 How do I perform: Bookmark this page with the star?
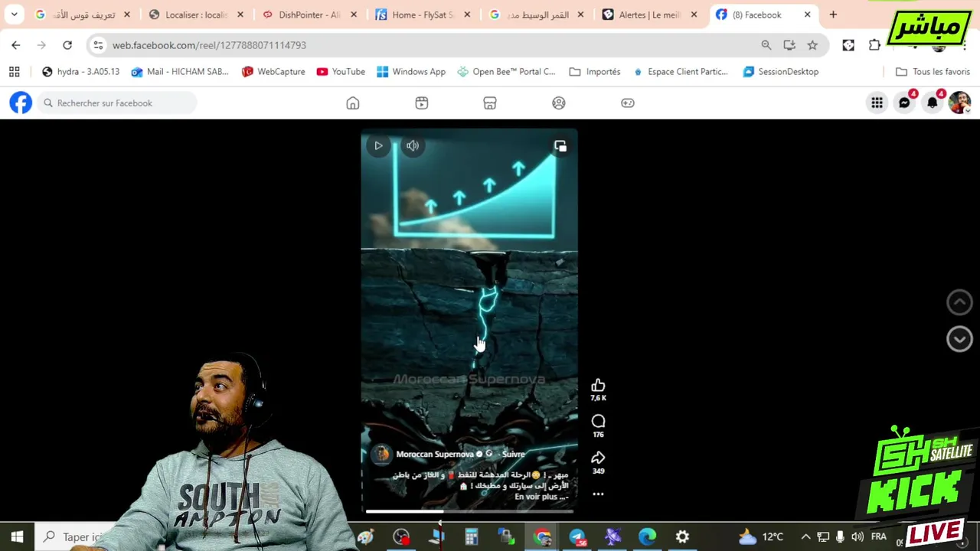pos(812,45)
